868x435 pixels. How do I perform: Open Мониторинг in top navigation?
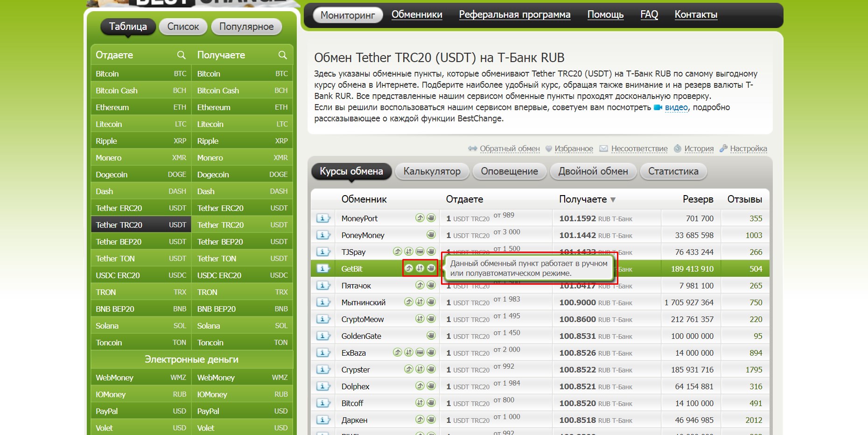(x=348, y=15)
